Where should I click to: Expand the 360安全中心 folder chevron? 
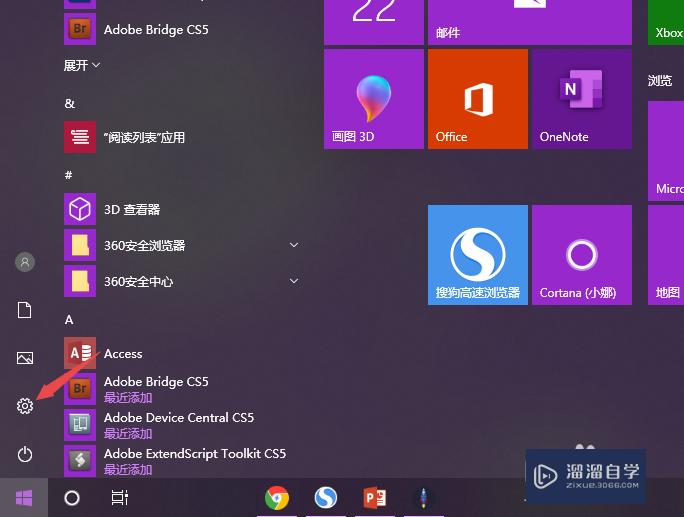[x=294, y=281]
